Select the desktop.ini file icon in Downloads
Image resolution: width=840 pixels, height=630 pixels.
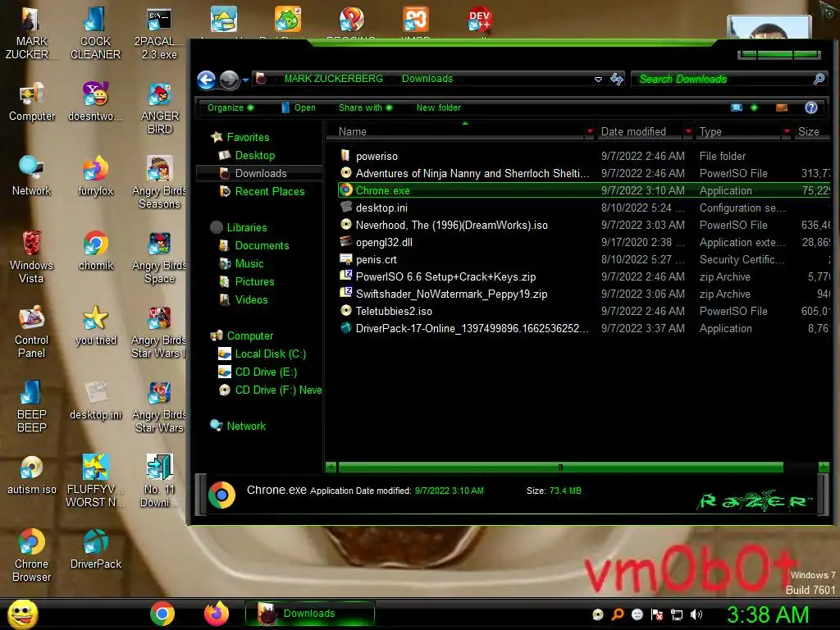pos(345,208)
